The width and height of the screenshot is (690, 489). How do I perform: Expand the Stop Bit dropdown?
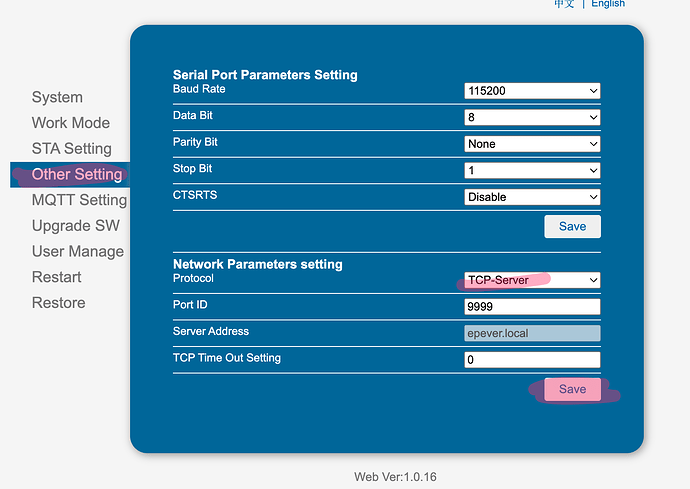tap(532, 170)
